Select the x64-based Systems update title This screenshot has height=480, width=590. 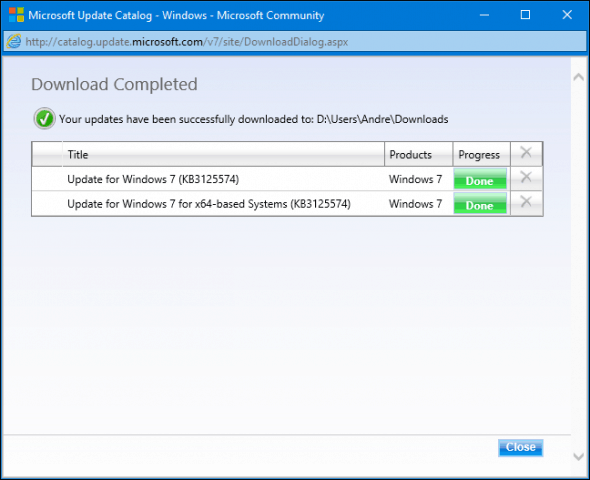(209, 204)
